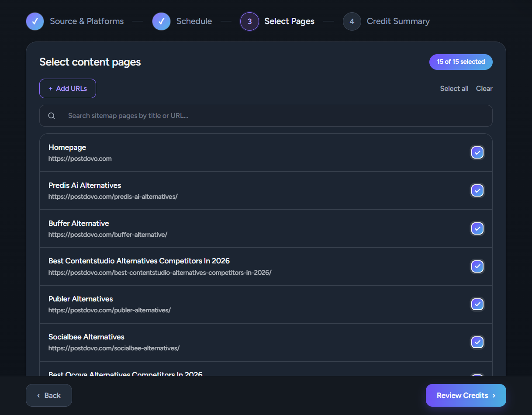Screen dimensions: 532x415
Task: Toggle the Publer Alternatives checkbox
Action: tap(477, 304)
